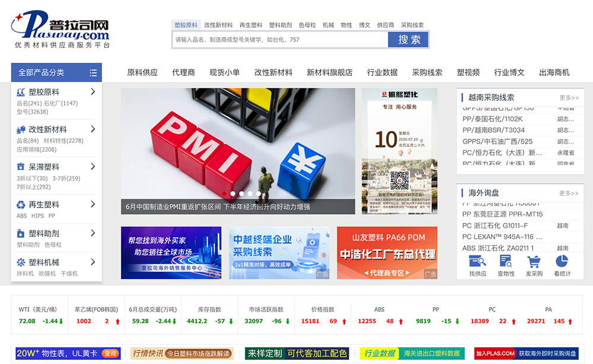Expand the 再生塑料 category arrow
The height and width of the screenshot is (364, 593).
coord(93,204)
